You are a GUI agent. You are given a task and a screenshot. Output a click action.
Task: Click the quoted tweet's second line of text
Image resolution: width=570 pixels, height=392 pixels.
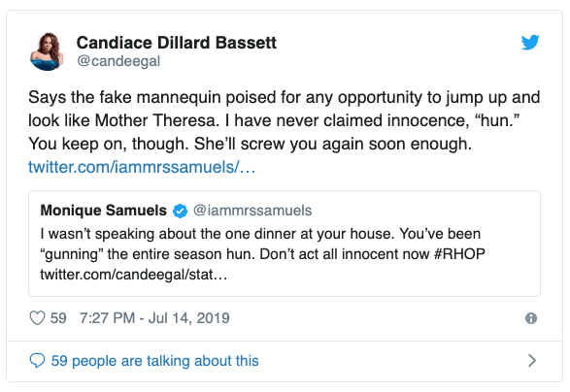tap(263, 254)
